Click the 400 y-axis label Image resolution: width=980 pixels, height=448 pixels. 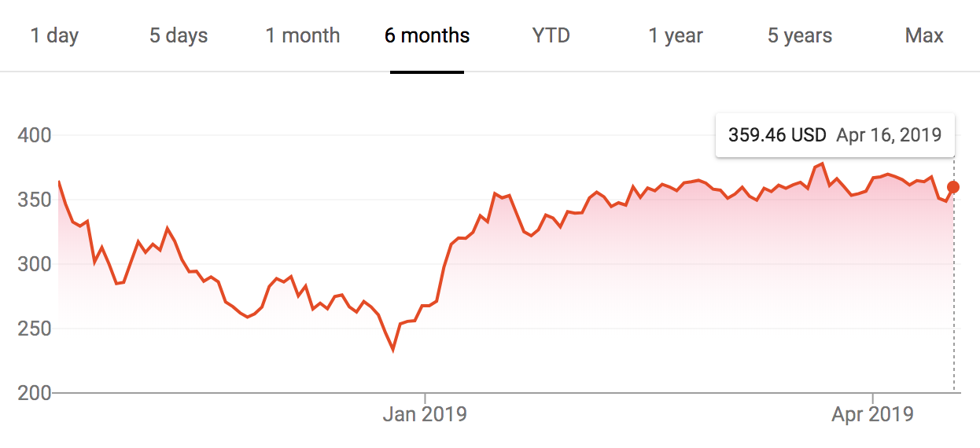34,136
